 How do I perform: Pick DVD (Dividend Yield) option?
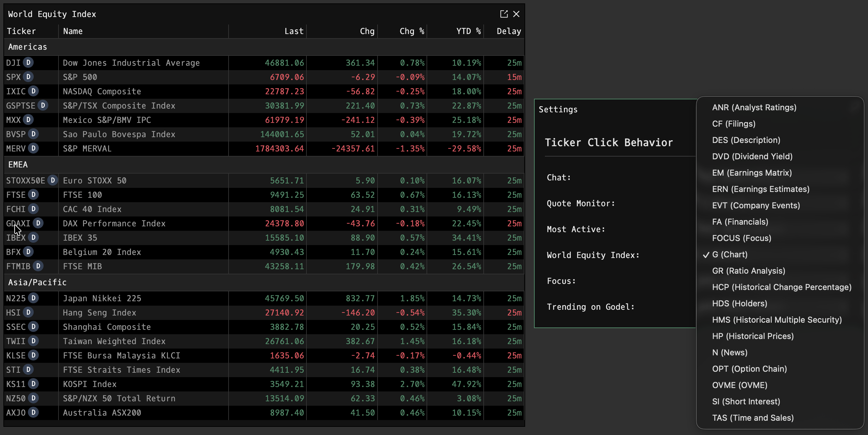click(780, 157)
